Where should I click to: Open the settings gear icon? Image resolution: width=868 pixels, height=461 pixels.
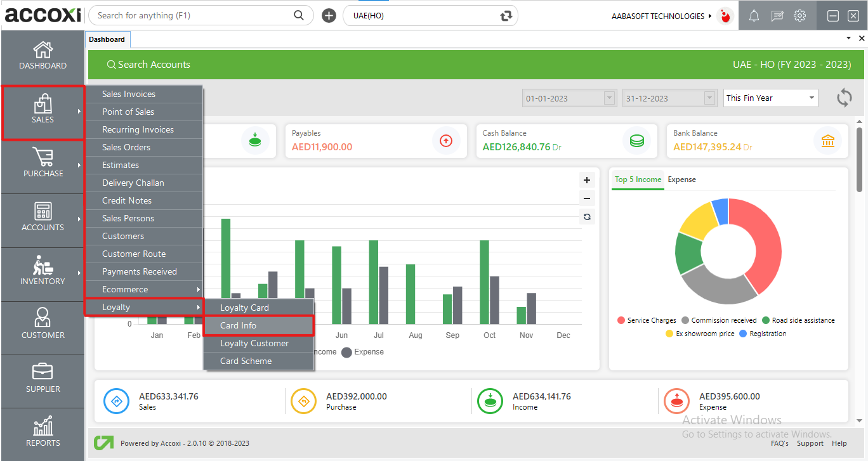pyautogui.click(x=799, y=16)
